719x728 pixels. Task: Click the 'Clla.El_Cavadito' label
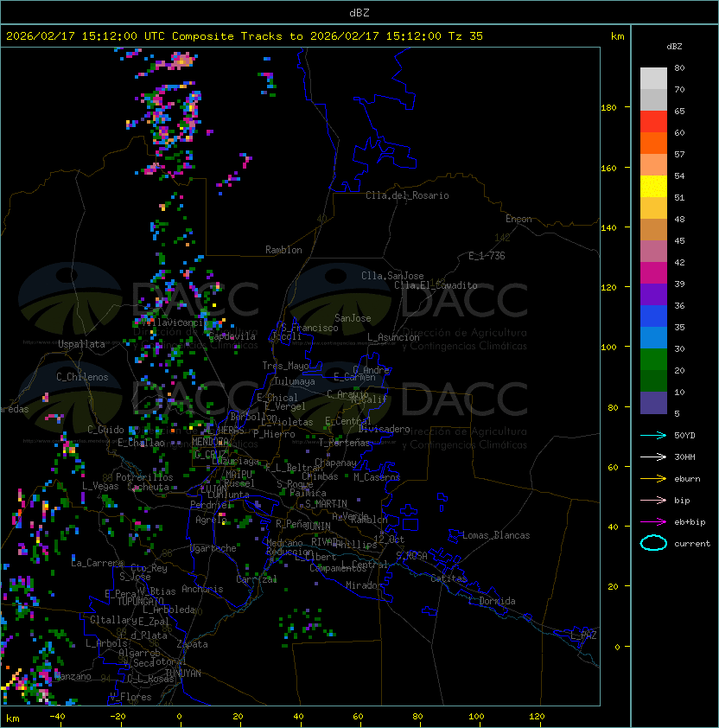[x=436, y=285]
